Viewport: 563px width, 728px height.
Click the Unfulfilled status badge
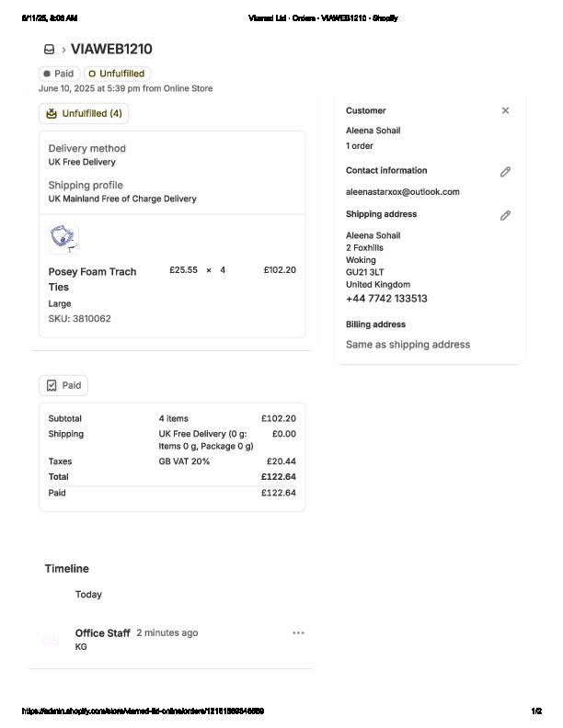pos(117,74)
